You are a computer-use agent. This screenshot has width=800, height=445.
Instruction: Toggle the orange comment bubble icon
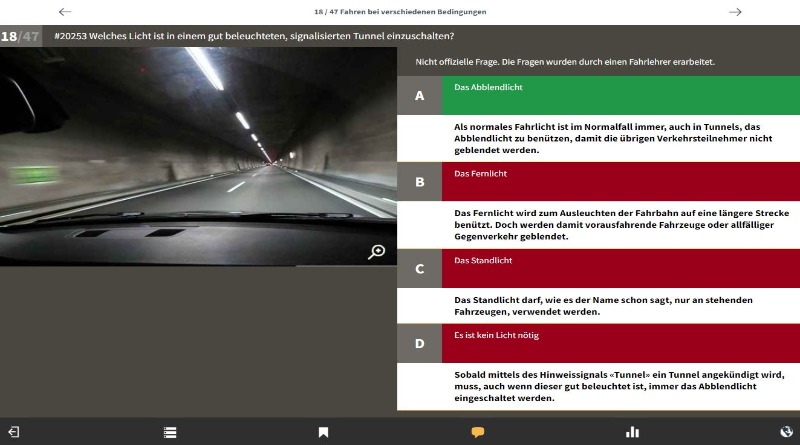tap(477, 432)
